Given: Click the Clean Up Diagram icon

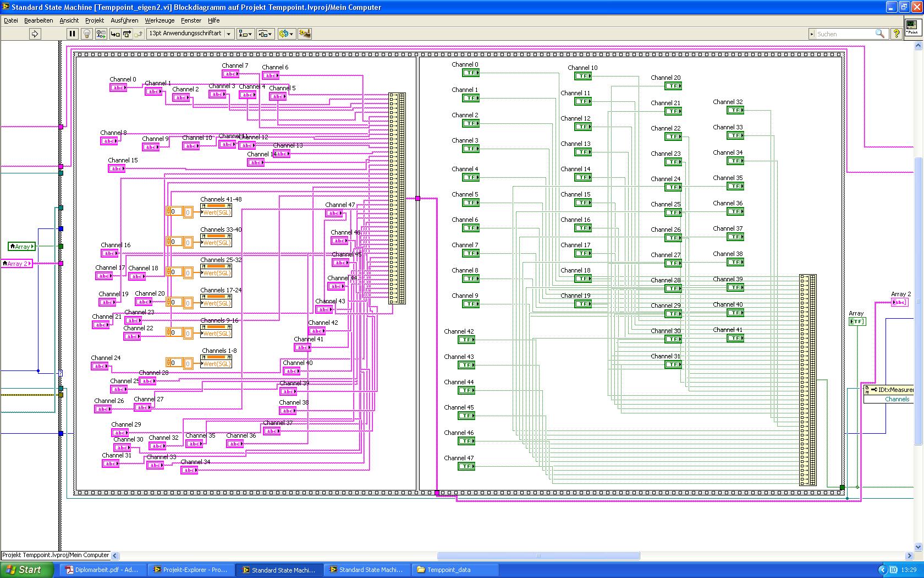Looking at the screenshot, I should pos(304,34).
